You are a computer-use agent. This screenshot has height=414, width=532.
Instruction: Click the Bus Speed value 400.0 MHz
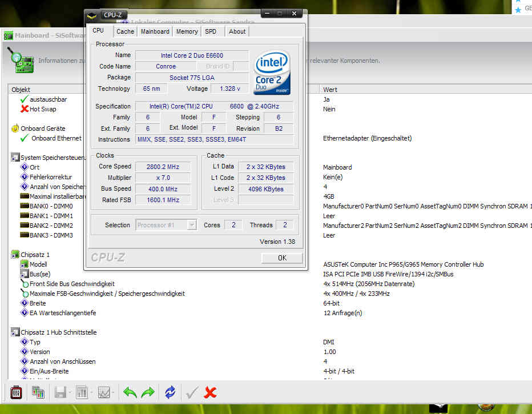pyautogui.click(x=163, y=189)
